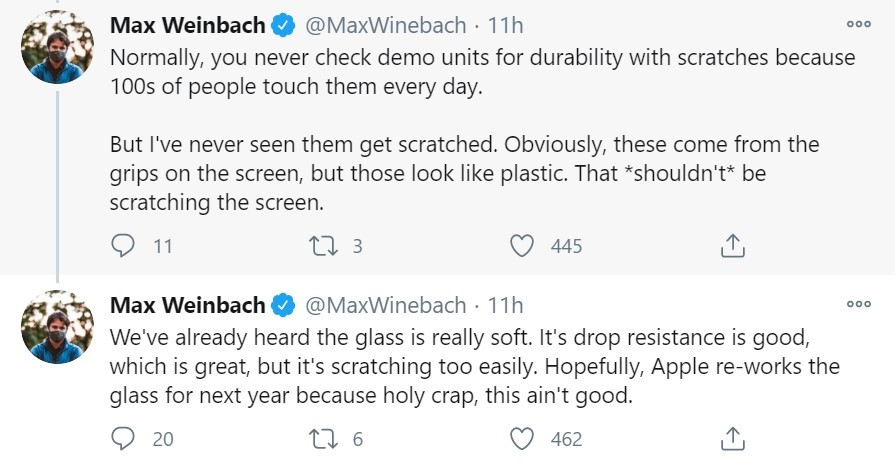
Task: Open @MaxWinebach handle on first tweet
Action: point(383,25)
